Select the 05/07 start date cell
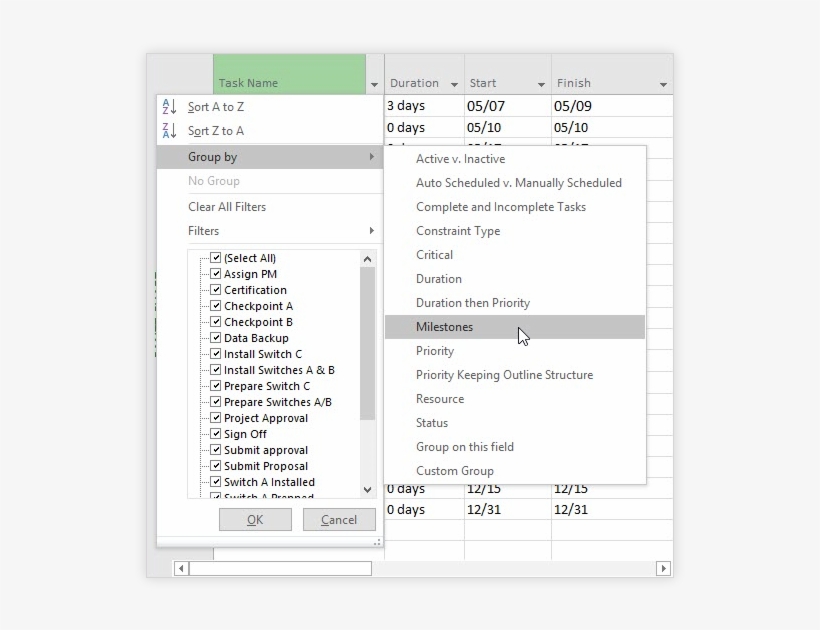 click(x=508, y=106)
